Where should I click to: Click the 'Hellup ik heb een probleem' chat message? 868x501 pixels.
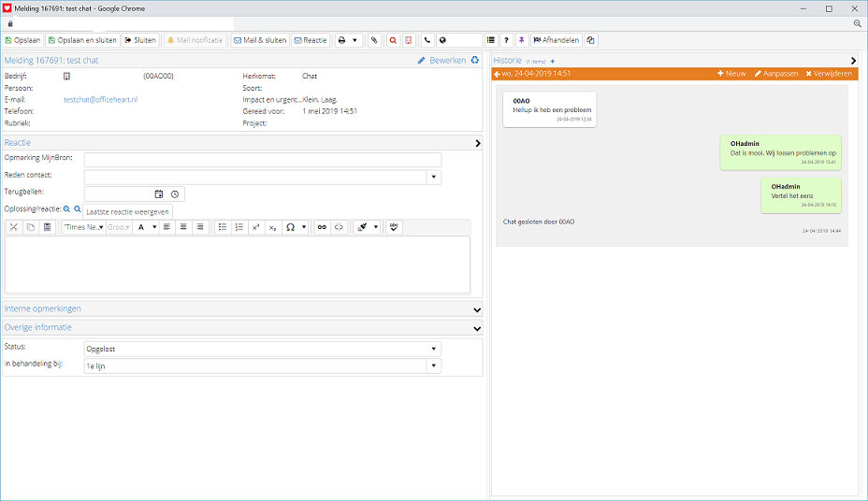point(550,109)
